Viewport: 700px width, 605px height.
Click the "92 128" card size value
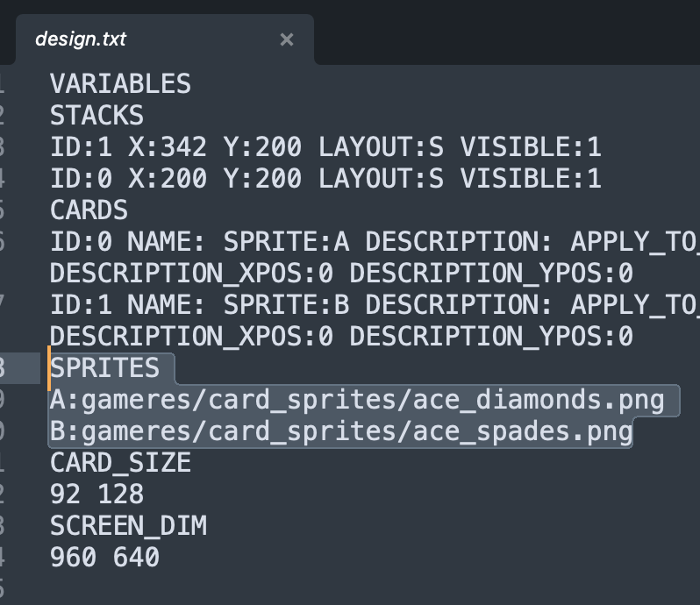point(96,494)
